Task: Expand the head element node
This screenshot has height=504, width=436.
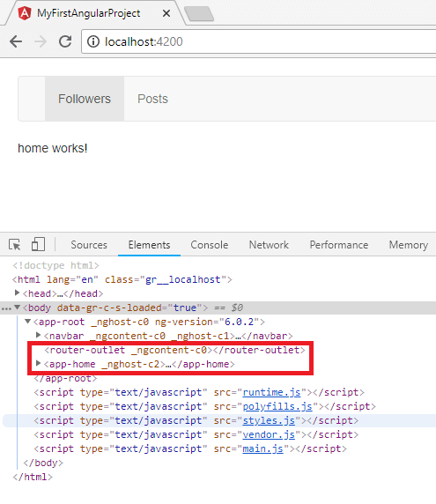Action: (17, 293)
